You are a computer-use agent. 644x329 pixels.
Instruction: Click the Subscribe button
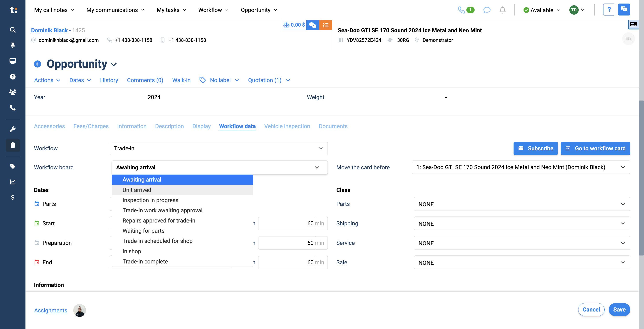tap(535, 148)
